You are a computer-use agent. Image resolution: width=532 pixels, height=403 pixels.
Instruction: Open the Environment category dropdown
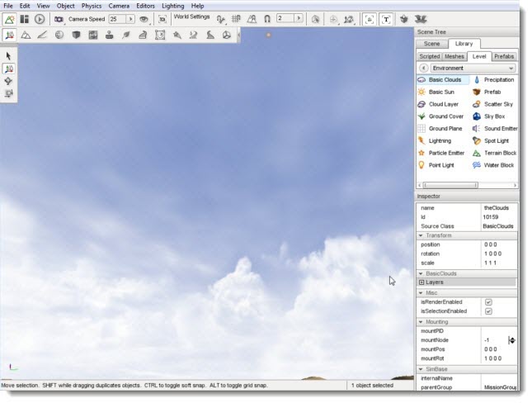473,68
